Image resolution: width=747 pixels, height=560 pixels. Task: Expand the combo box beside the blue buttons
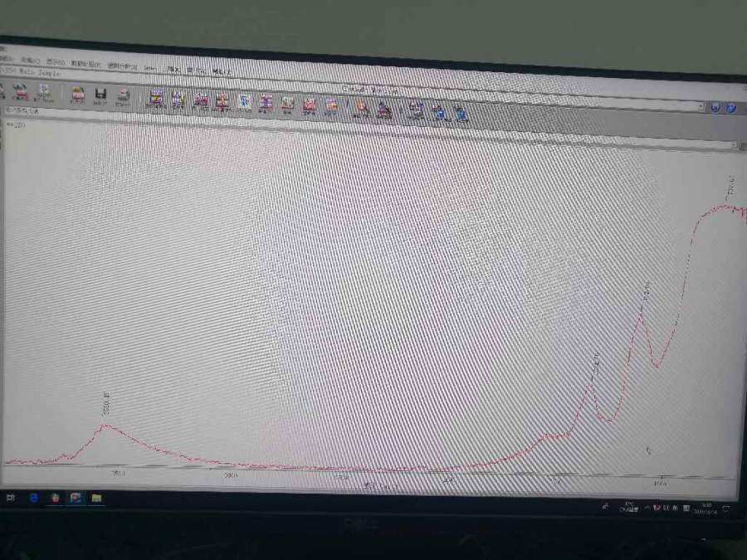701,107
